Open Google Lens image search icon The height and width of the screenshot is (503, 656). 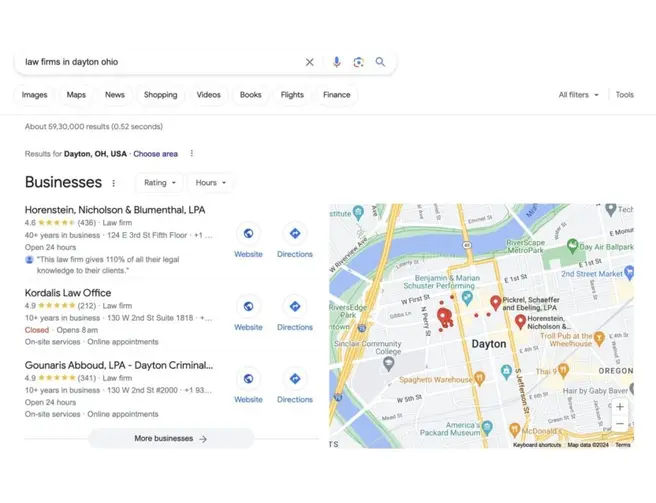click(359, 62)
